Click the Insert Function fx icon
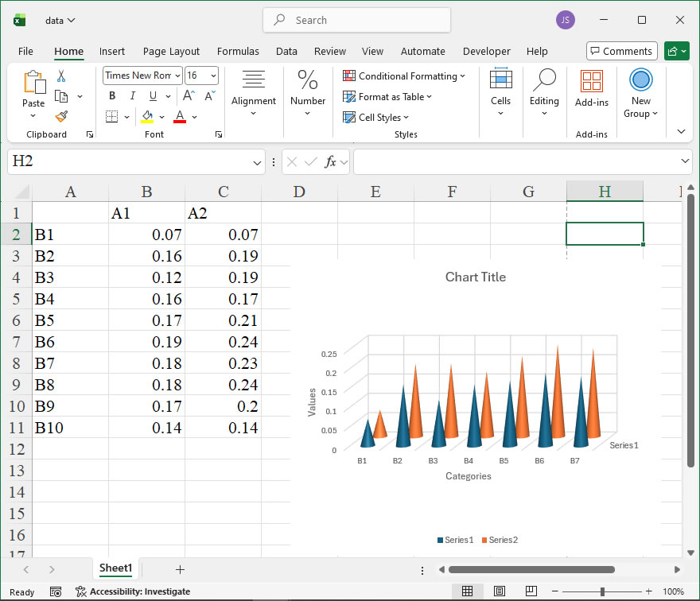700x601 pixels. [x=331, y=162]
